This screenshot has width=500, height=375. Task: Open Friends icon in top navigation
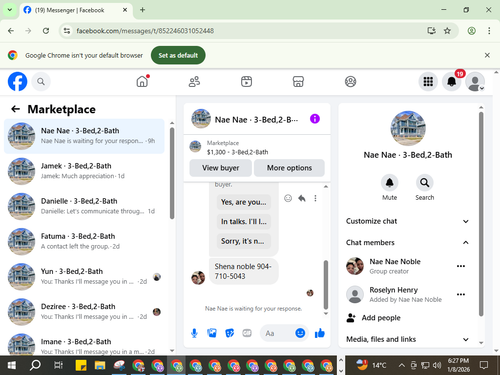(194, 81)
